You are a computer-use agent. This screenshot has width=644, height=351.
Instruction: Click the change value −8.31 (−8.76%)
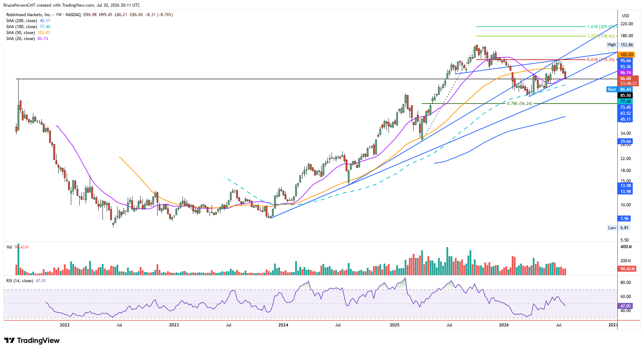coord(159,15)
